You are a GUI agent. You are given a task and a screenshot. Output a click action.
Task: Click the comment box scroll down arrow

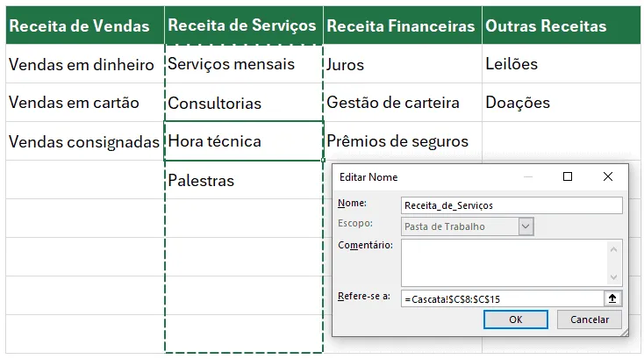tap(613, 276)
